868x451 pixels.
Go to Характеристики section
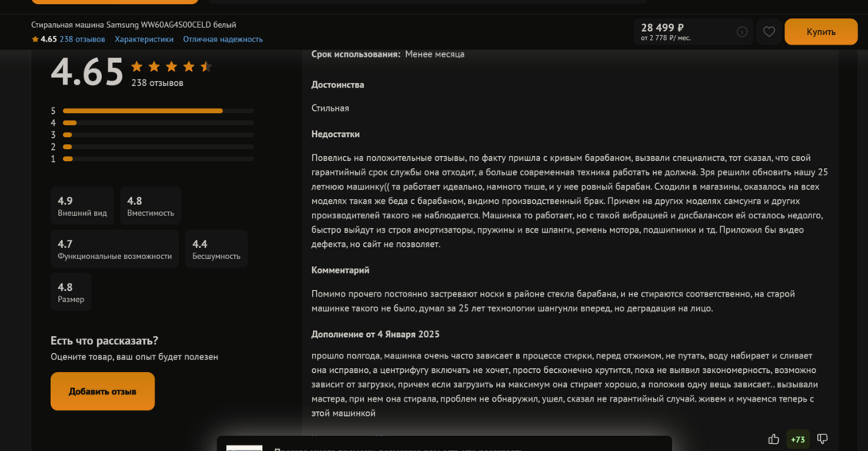[x=144, y=39]
